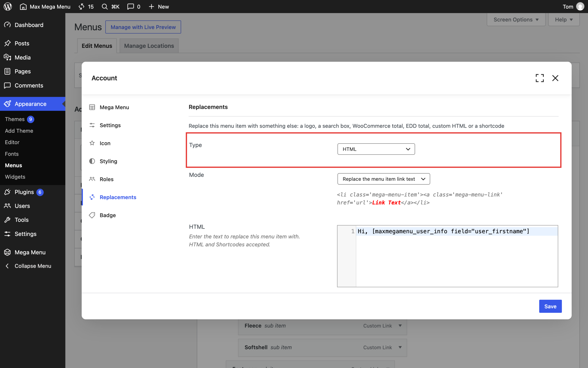Open WordPress Settings in sidebar
Image resolution: width=588 pixels, height=368 pixels.
[x=33, y=234]
